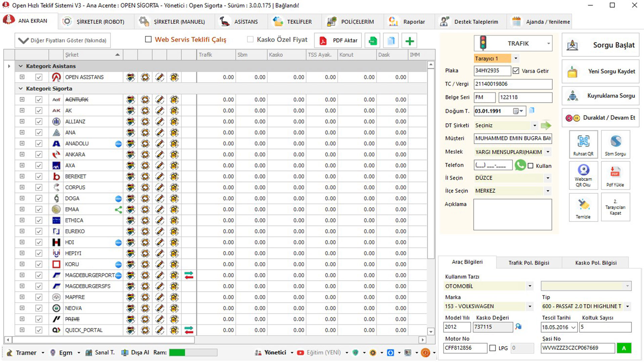Open the Trafik Pol. Bilgisi tab
The height and width of the screenshot is (362, 644).
(x=528, y=263)
